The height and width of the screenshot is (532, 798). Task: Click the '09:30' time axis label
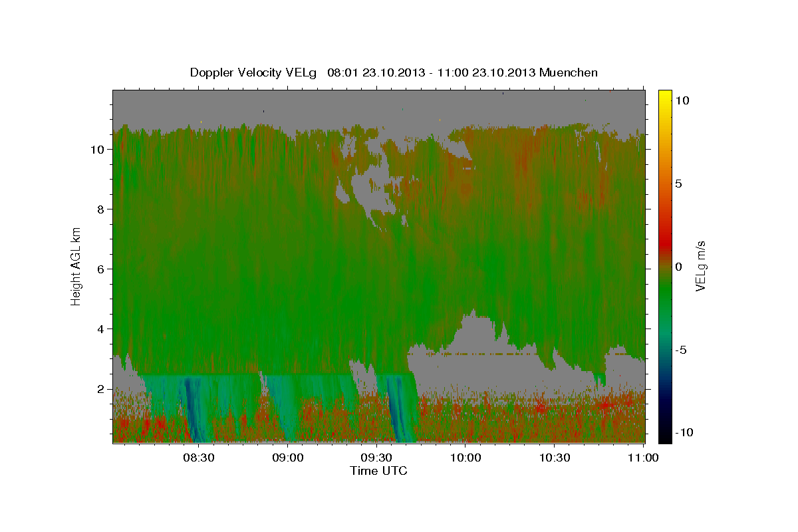click(x=376, y=458)
